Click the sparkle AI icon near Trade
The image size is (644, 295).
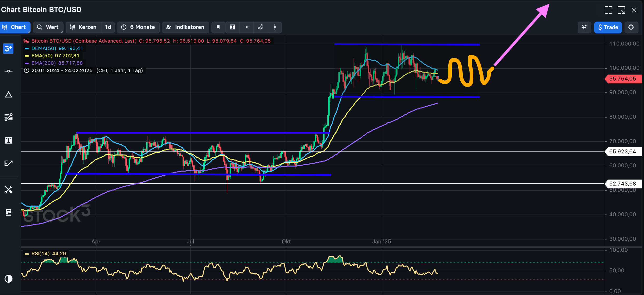(x=584, y=27)
